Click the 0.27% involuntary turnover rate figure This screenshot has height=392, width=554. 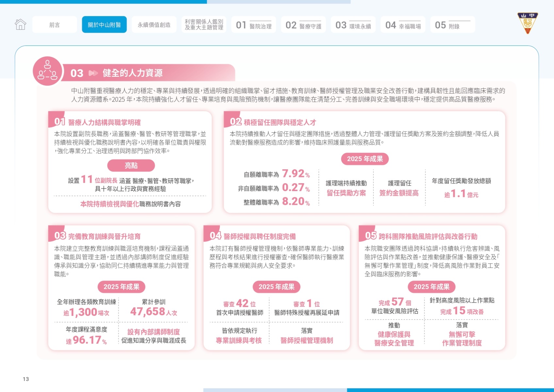[x=296, y=188]
